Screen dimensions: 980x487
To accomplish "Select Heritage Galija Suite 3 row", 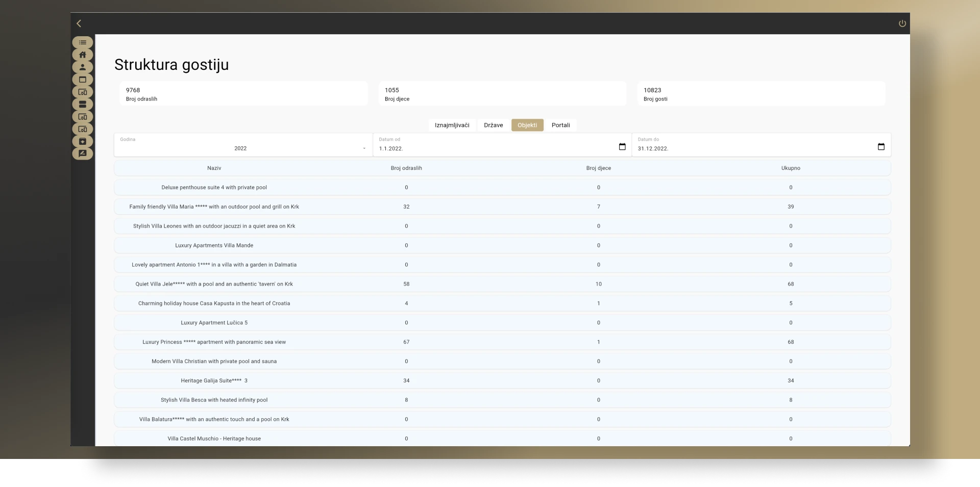I will (502, 381).
